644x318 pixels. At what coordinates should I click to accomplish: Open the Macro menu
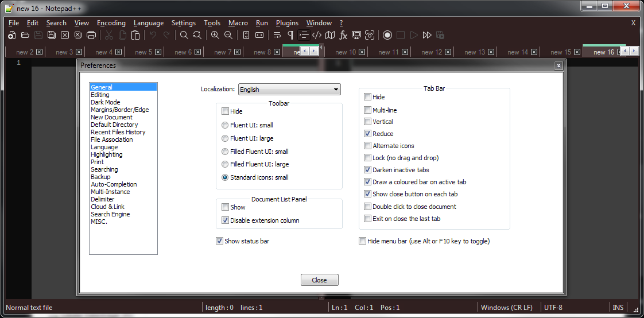(x=238, y=23)
